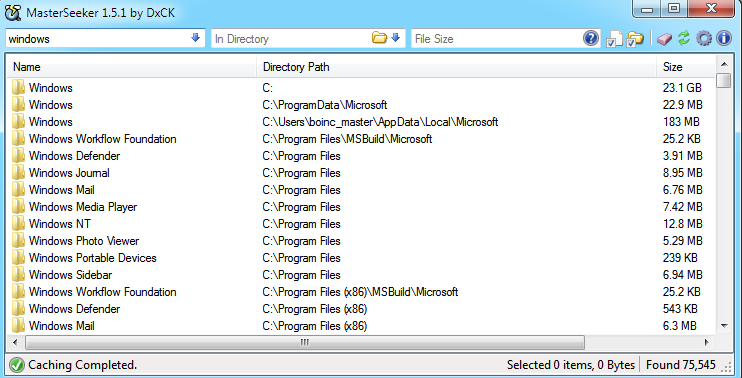Click the pink eraser clear icon
This screenshot has width=742, height=378.
[x=664, y=39]
